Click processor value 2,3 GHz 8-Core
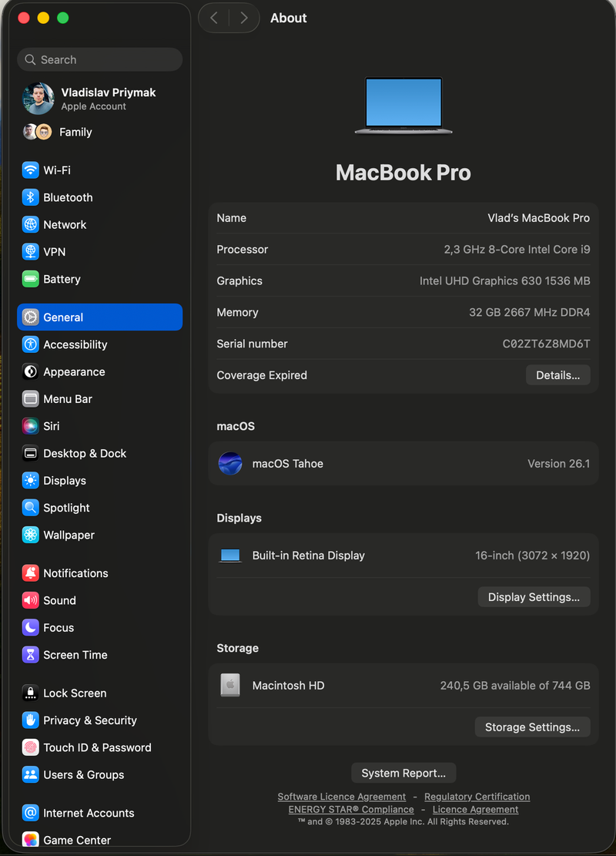This screenshot has width=616, height=856. tap(517, 250)
